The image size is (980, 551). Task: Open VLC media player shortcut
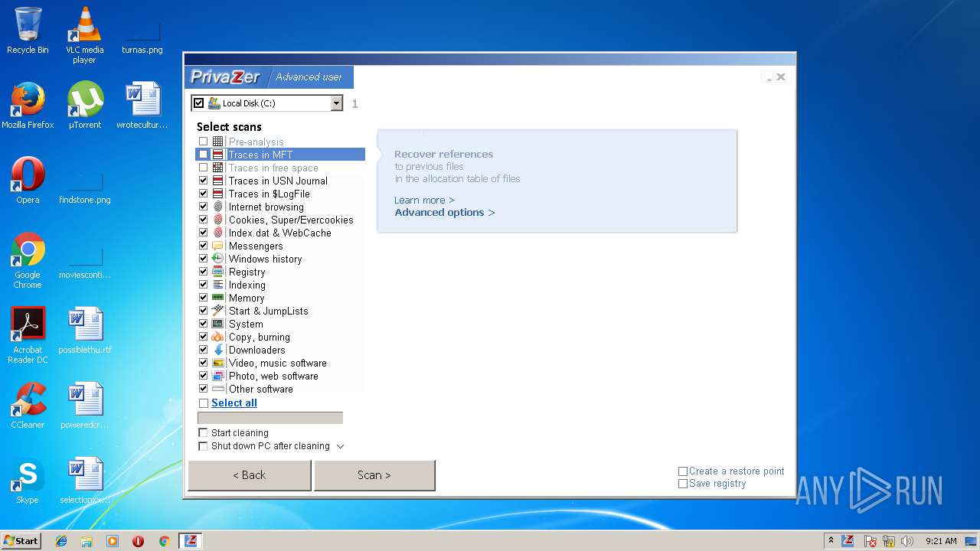point(85,36)
